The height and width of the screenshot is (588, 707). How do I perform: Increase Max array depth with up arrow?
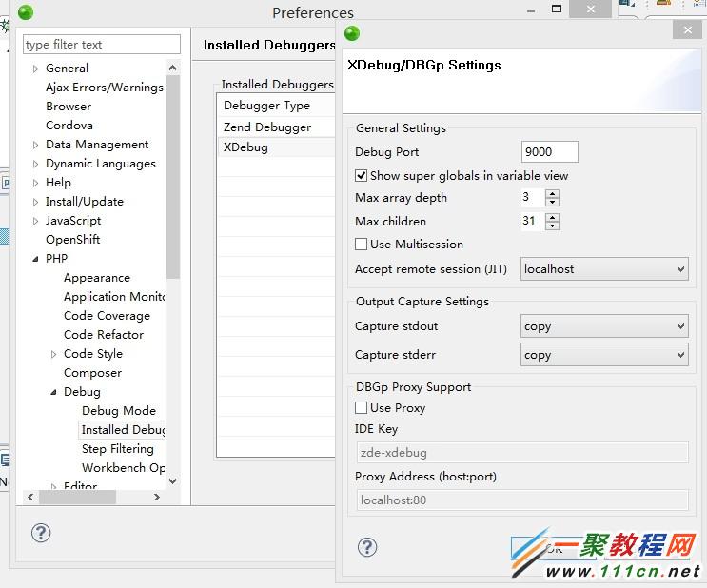coord(552,193)
